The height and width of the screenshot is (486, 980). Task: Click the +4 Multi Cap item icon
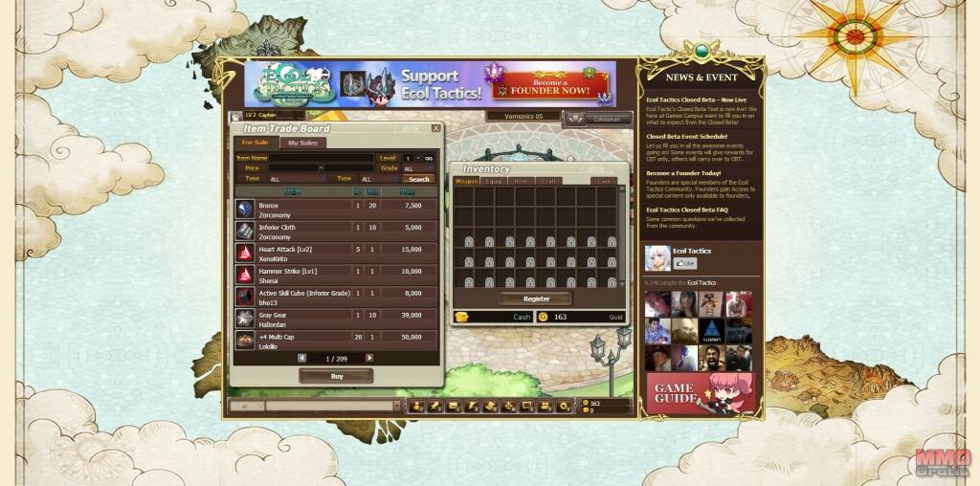[x=245, y=341]
